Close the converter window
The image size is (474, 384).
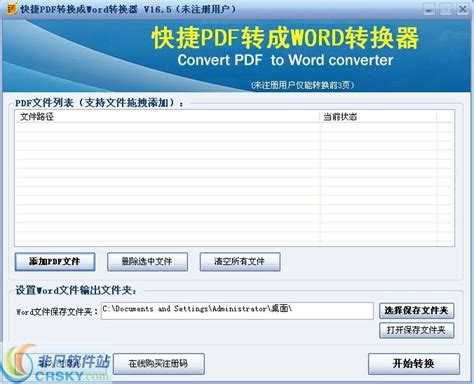[463, 9]
